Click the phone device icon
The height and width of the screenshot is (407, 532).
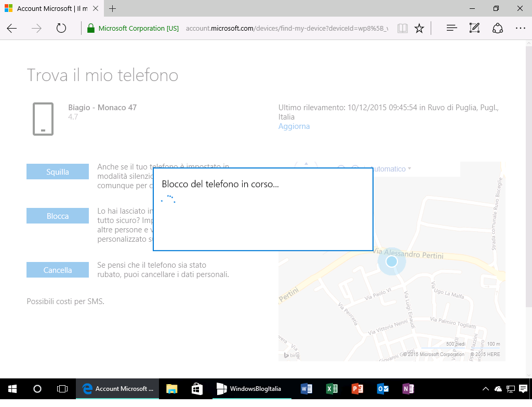coord(43,119)
